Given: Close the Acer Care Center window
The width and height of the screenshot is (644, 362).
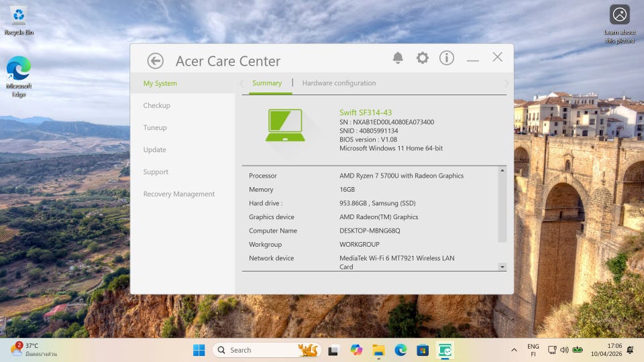Looking at the screenshot, I should coord(497,57).
